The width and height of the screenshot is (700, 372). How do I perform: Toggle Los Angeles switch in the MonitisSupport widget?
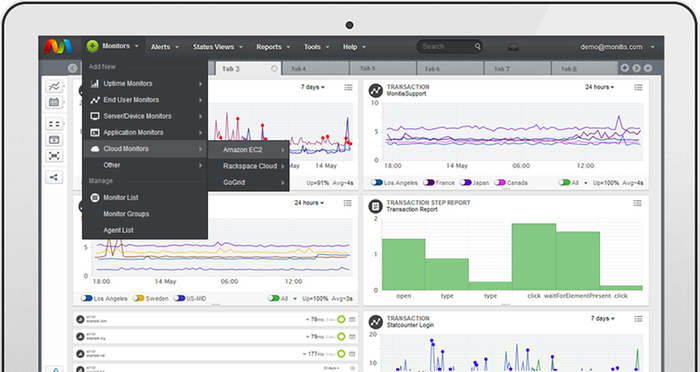click(x=377, y=183)
